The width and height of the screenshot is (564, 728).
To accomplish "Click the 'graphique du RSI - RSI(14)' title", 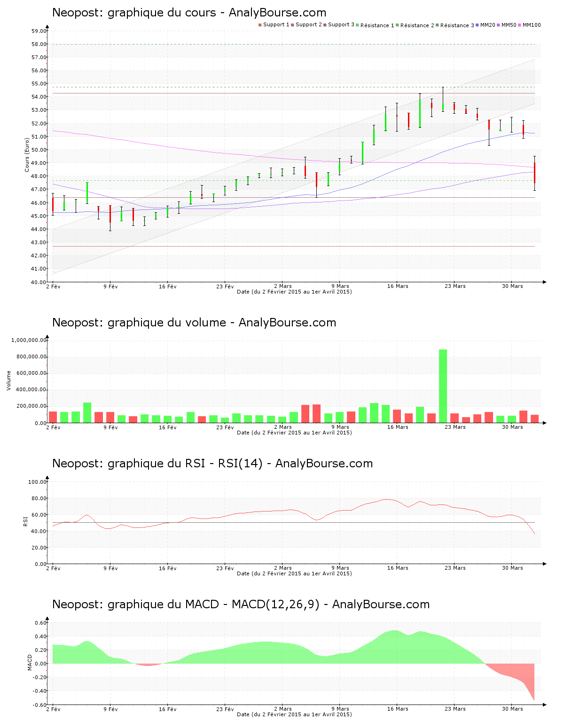I will pos(185,464).
